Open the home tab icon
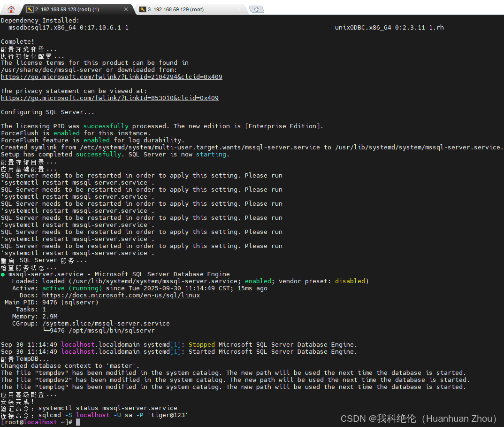The height and width of the screenshot is (427, 504). click(x=11, y=9)
